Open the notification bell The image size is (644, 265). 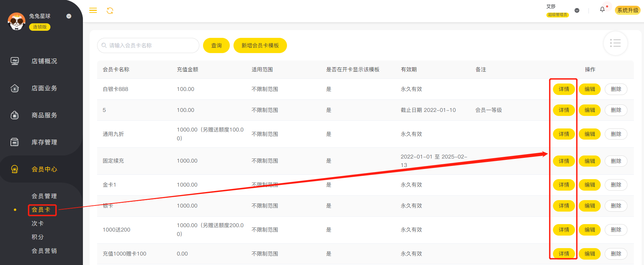pyautogui.click(x=602, y=9)
